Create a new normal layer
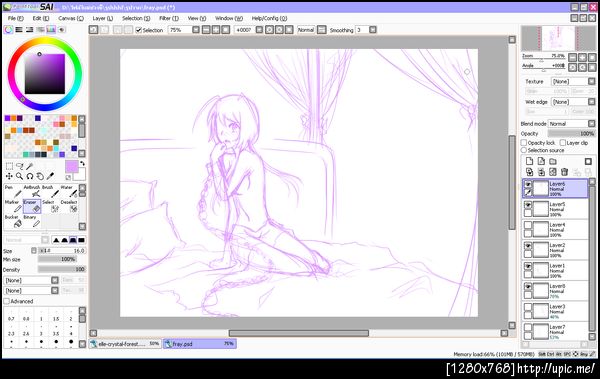This screenshot has width=600, height=379. (x=529, y=161)
